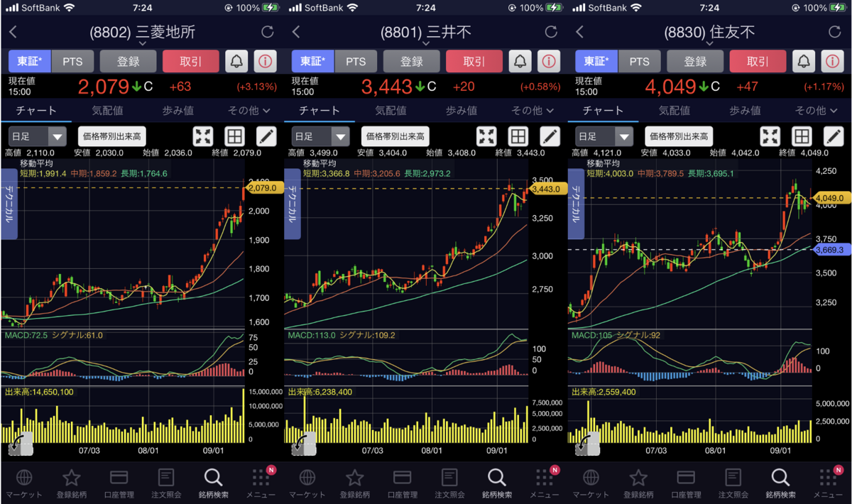Switch to 気配値 tab for 三井不
Image resolution: width=852 pixels, height=504 pixels.
click(390, 111)
